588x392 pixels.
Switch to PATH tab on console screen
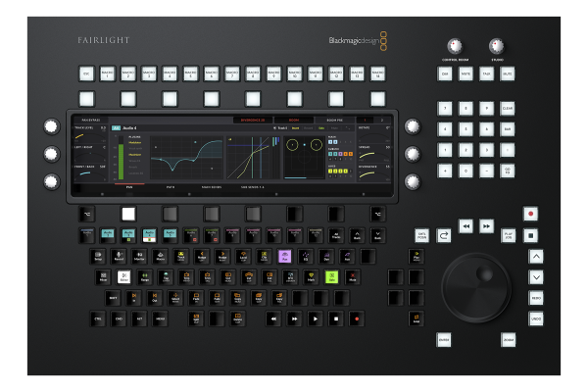tap(171, 187)
